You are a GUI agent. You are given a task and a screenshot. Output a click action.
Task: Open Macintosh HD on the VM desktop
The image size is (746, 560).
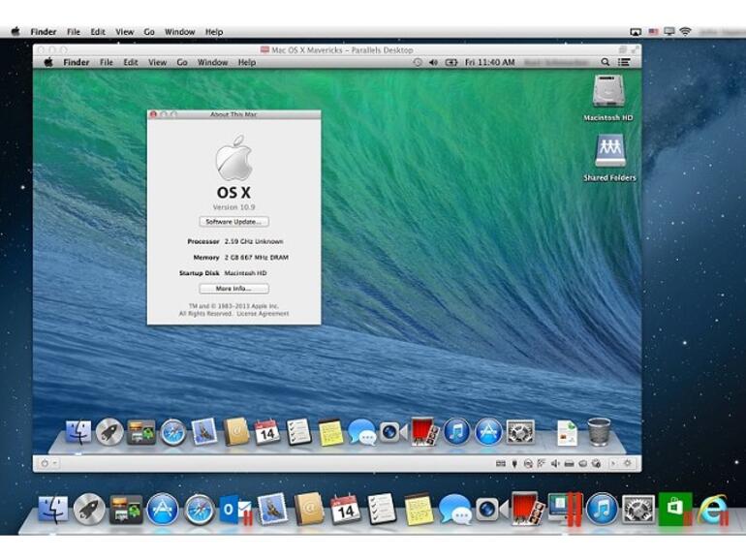coord(608,94)
